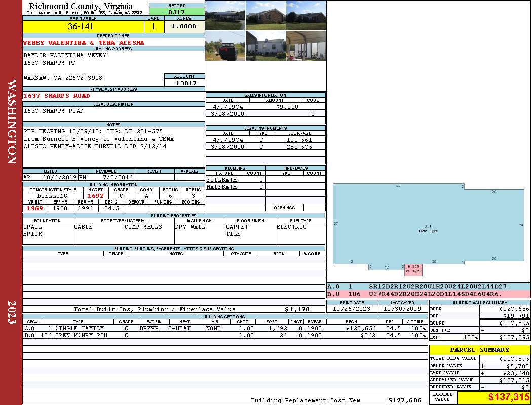Viewport: 532px width, 405px height.
Task: Click the top-right brick house photo
Action: pos(306,15)
